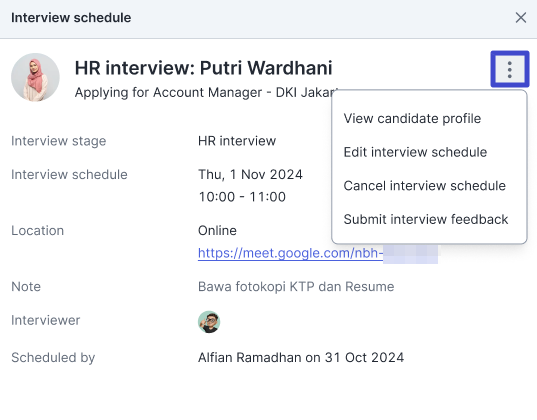Screen dimensions: 537x420
Task: Select Cancel interview schedule
Action: 424,186
